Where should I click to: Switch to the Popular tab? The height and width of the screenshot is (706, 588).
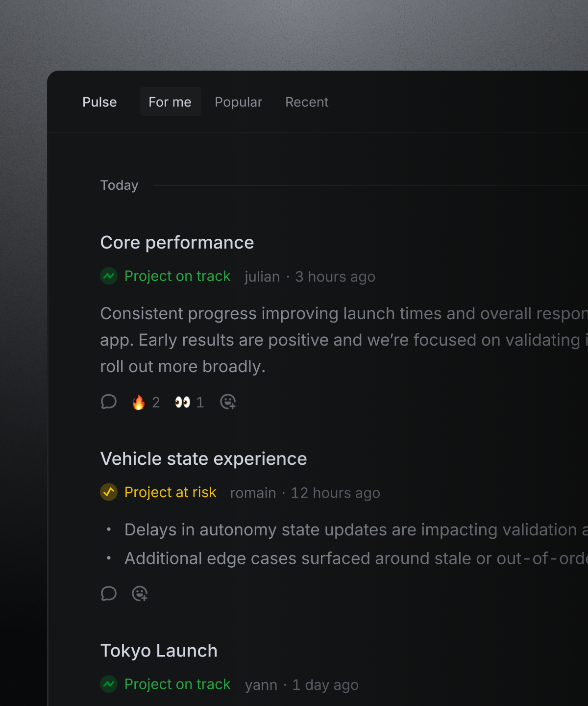click(x=239, y=102)
